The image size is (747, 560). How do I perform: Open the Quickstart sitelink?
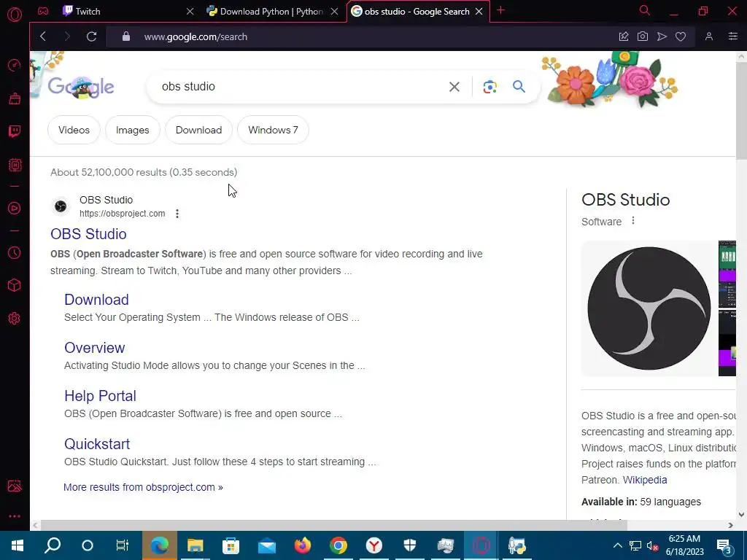point(97,444)
